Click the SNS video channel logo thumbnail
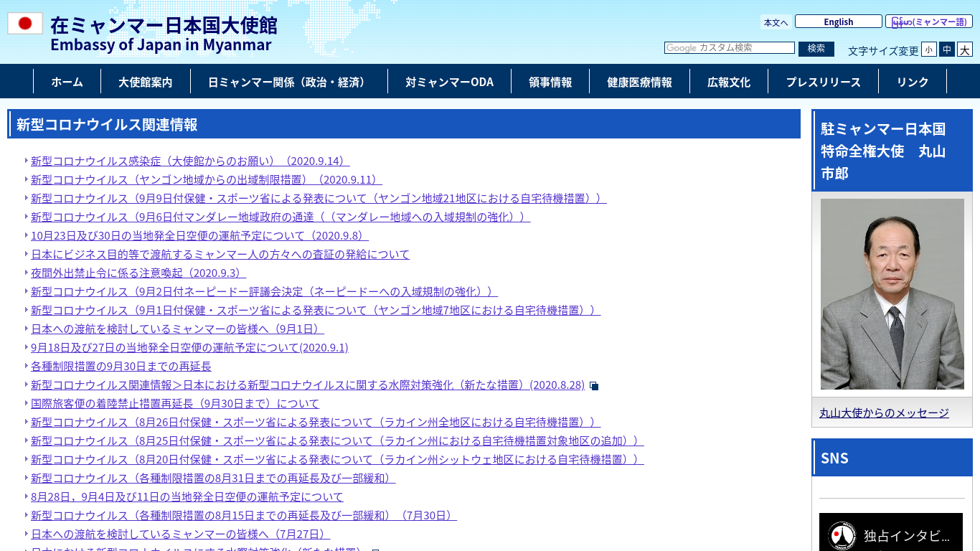The image size is (980, 551). (x=842, y=536)
